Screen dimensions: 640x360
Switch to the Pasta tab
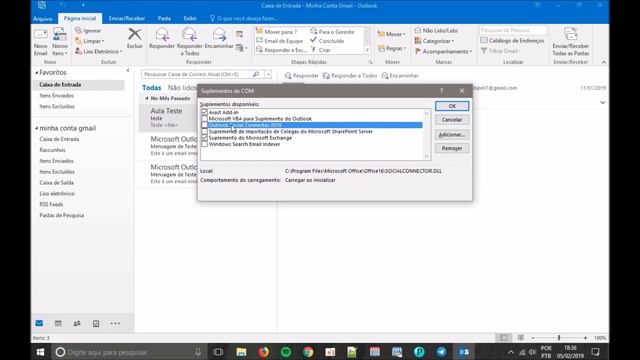click(x=164, y=18)
